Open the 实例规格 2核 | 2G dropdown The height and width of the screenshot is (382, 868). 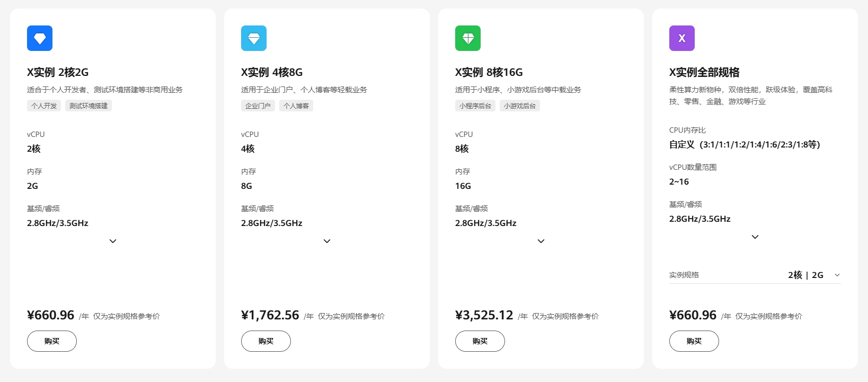coord(755,275)
